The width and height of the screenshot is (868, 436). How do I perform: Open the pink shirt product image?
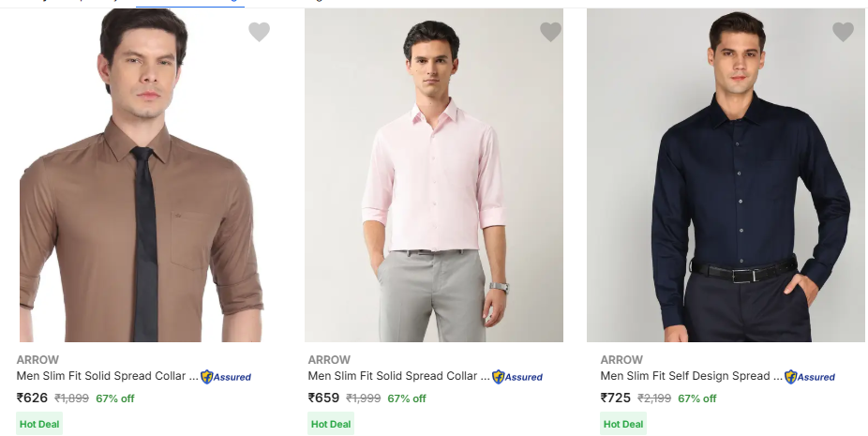[x=433, y=178]
